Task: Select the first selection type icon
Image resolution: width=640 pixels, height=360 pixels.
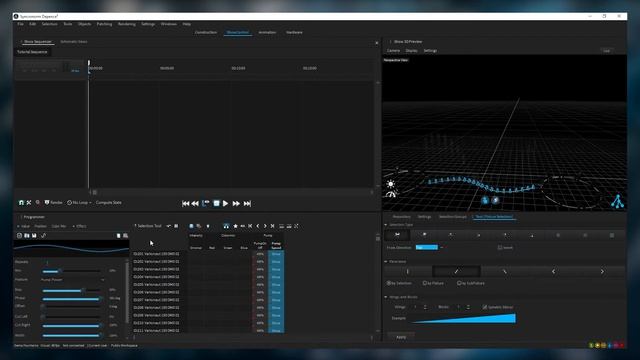Action: (x=397, y=235)
